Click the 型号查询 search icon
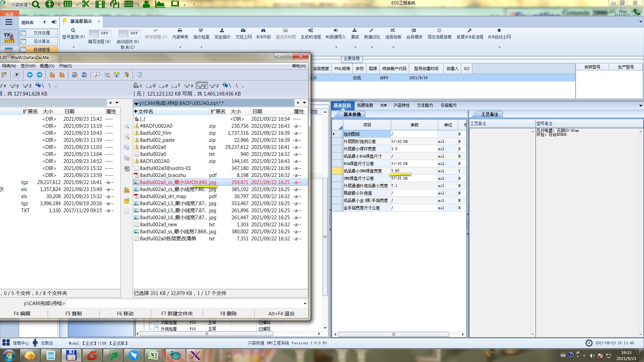 [x=73, y=31]
